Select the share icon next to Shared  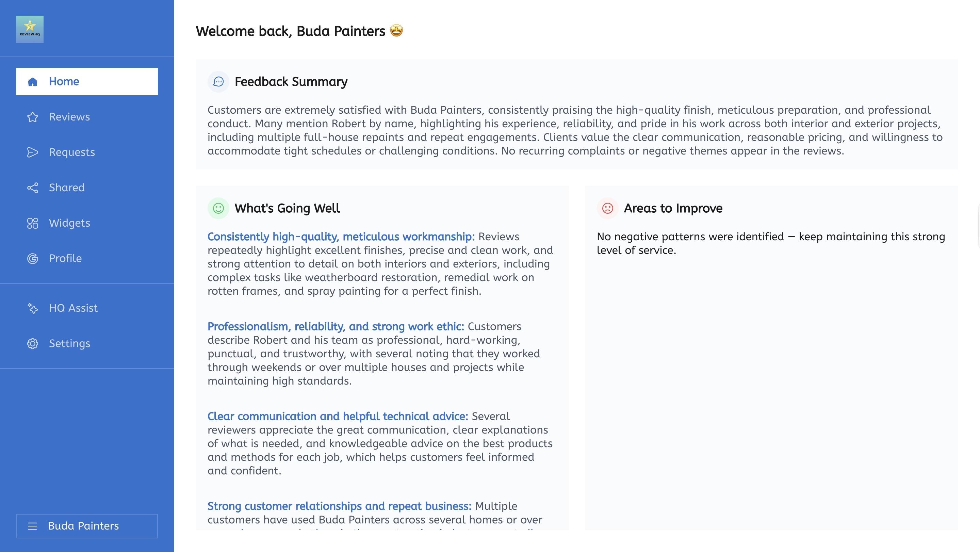tap(32, 188)
